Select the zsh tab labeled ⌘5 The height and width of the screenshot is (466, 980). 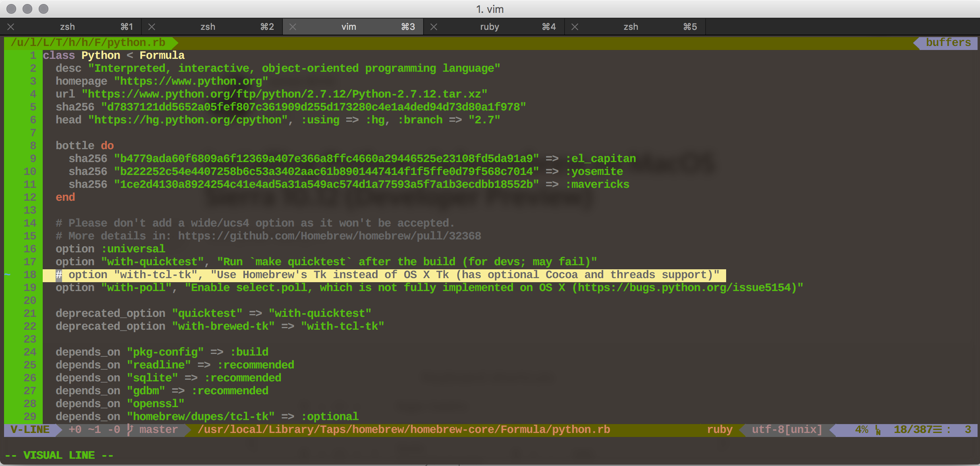point(631,27)
